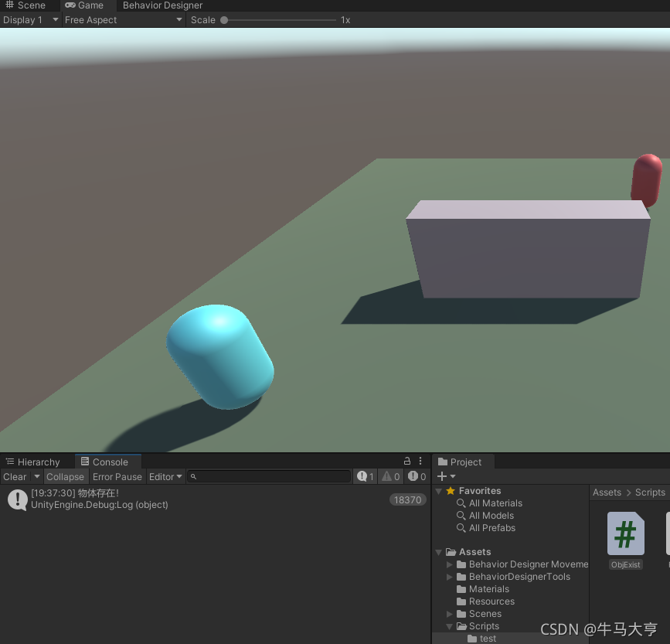Toggle warning messages filter in console

pos(391,476)
